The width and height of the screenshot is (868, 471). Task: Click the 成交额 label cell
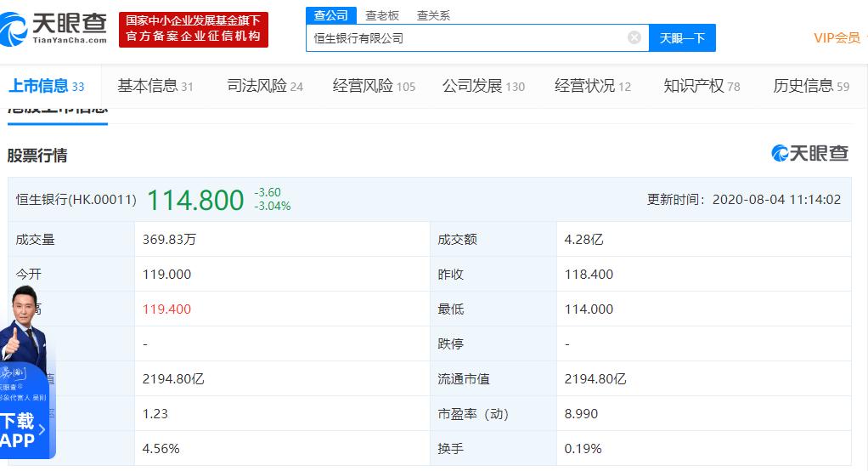point(493,240)
